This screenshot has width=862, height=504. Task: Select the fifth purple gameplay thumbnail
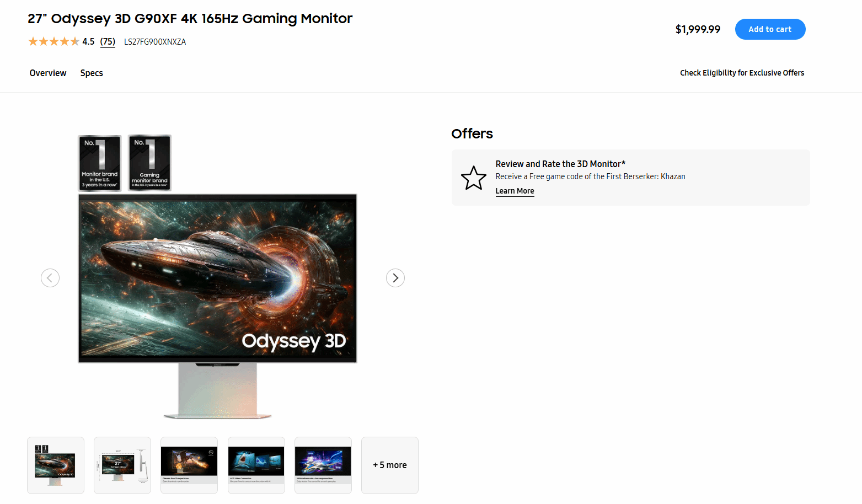(323, 465)
